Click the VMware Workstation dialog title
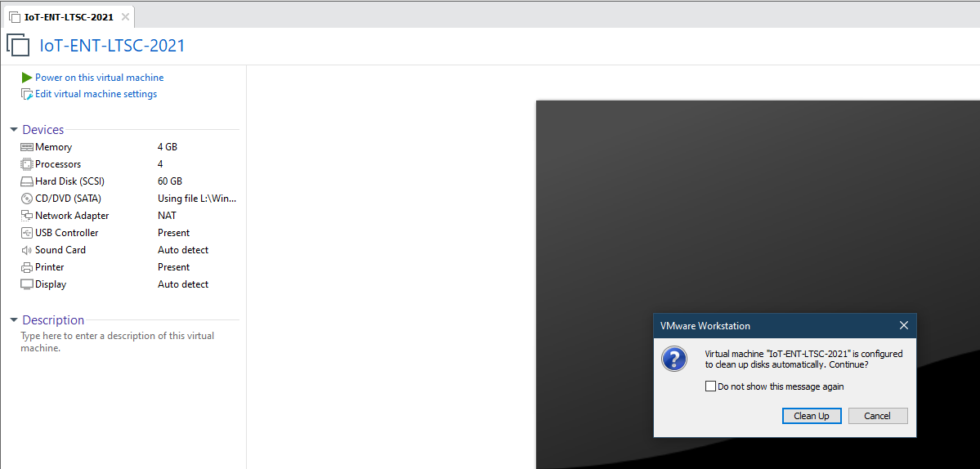The height and width of the screenshot is (469, 980). (705, 326)
